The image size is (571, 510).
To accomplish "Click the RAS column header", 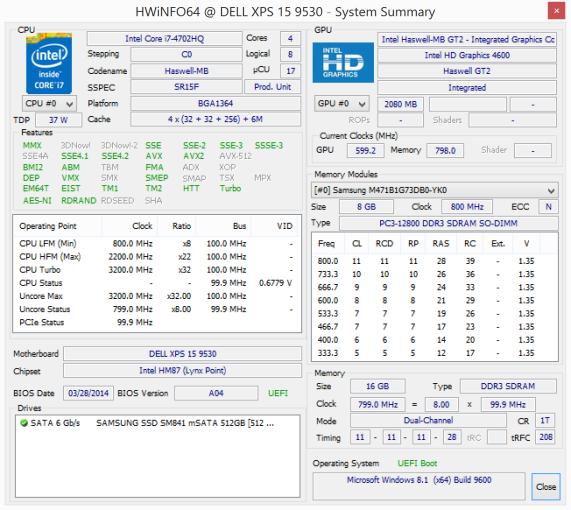I will click(441, 243).
